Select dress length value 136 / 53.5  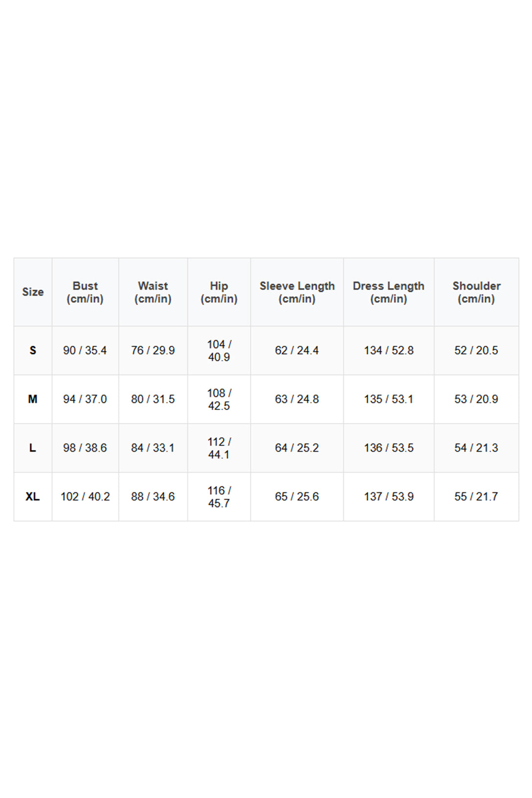pos(389,448)
